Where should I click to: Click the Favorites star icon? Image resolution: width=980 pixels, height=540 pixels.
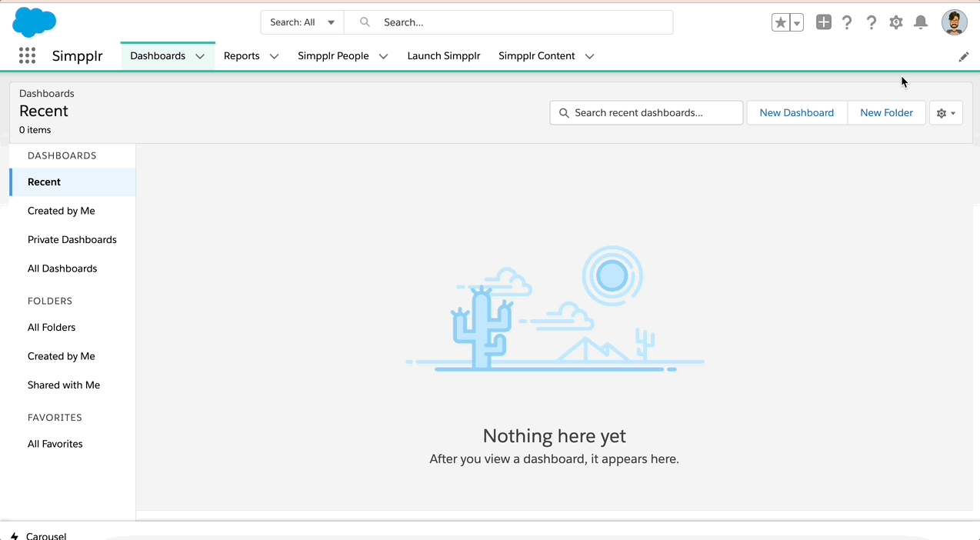click(x=781, y=23)
